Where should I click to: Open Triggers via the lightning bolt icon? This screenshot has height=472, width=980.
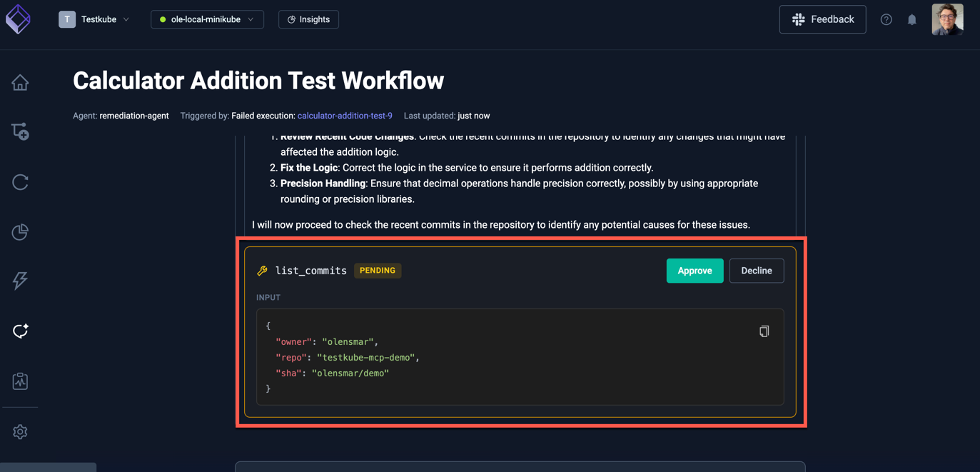coord(19,281)
